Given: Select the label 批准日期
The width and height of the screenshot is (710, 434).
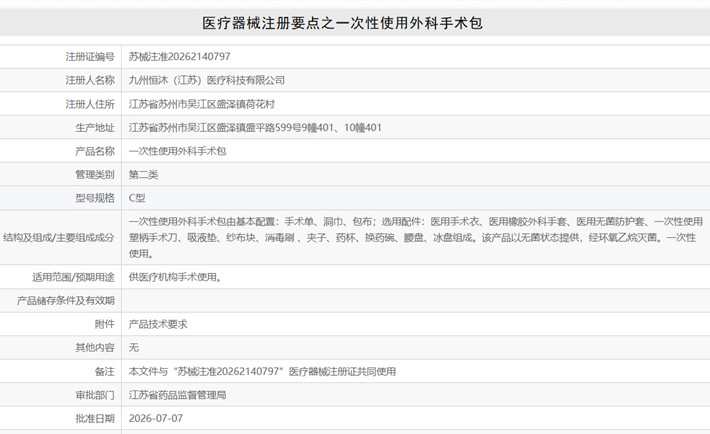Looking at the screenshot, I should click(x=95, y=419).
